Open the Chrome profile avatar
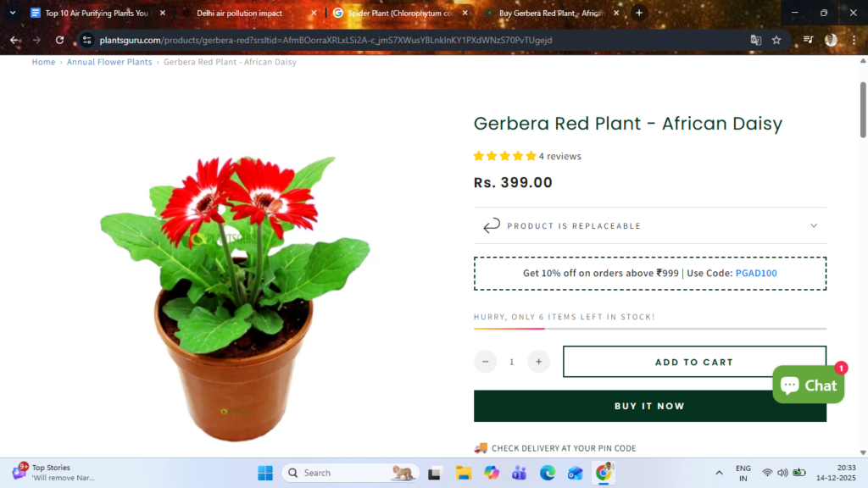Image resolution: width=868 pixels, height=488 pixels. point(831,40)
